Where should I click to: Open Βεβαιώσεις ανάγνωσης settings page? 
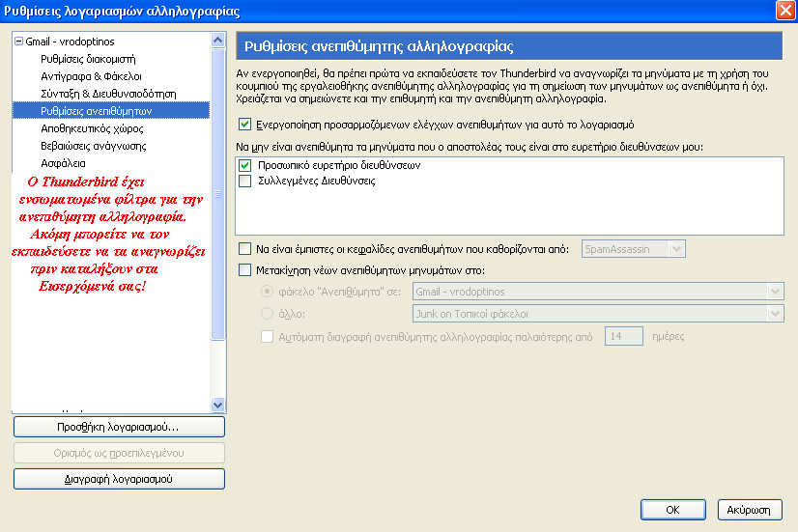pos(94,146)
